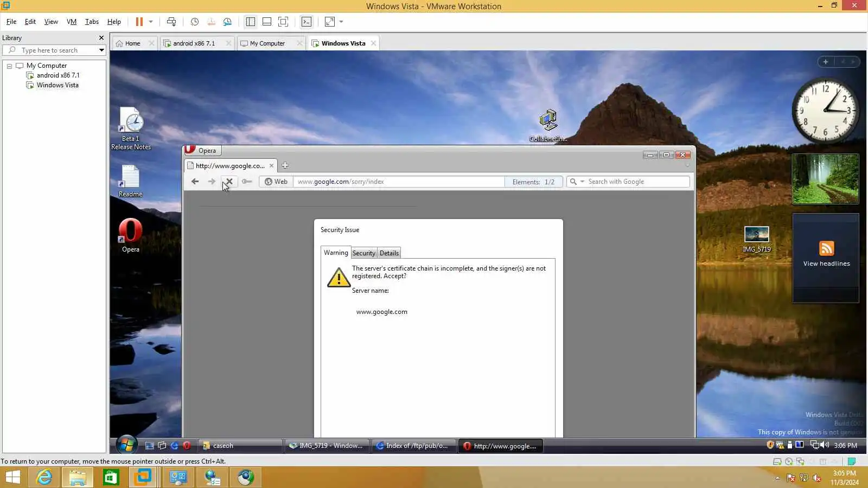Go forward in Opera

pyautogui.click(x=212, y=182)
